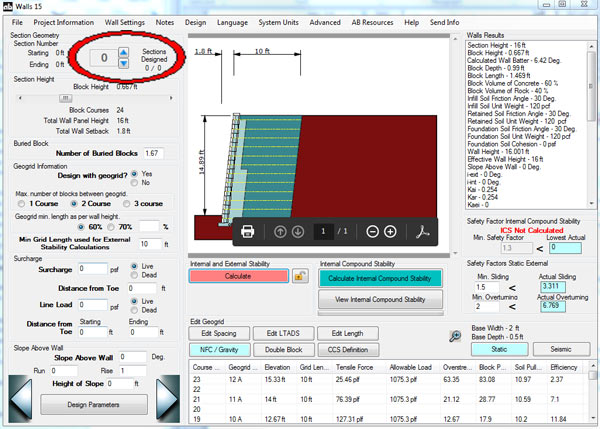Image resolution: width=600 pixels, height=429 pixels.
Task: Decrease section number with blue down arrow
Action: [124, 63]
